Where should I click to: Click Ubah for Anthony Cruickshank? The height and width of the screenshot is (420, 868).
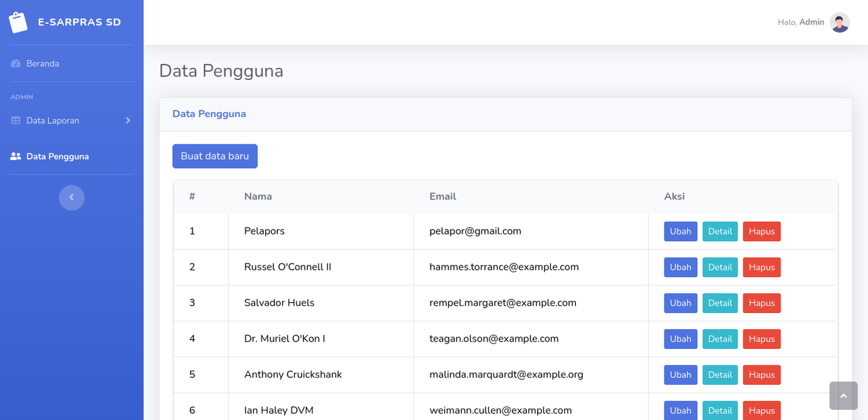[681, 375]
